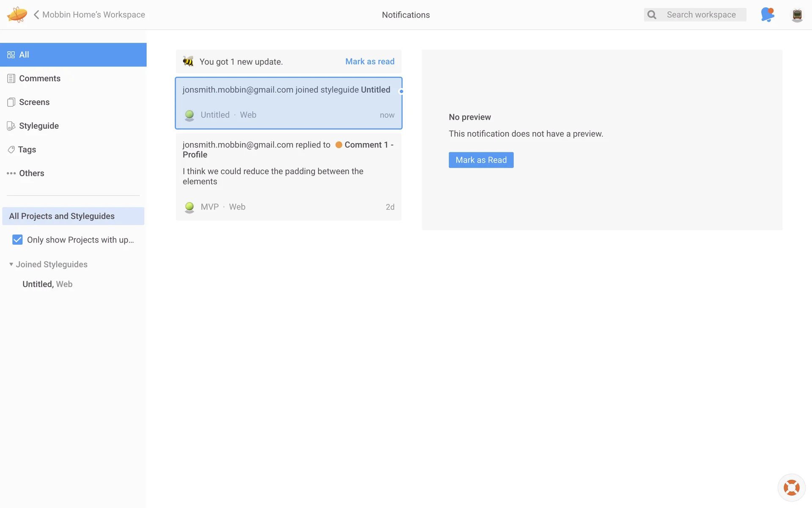812x508 pixels.
Task: Select the Tags filter
Action: pyautogui.click(x=27, y=149)
